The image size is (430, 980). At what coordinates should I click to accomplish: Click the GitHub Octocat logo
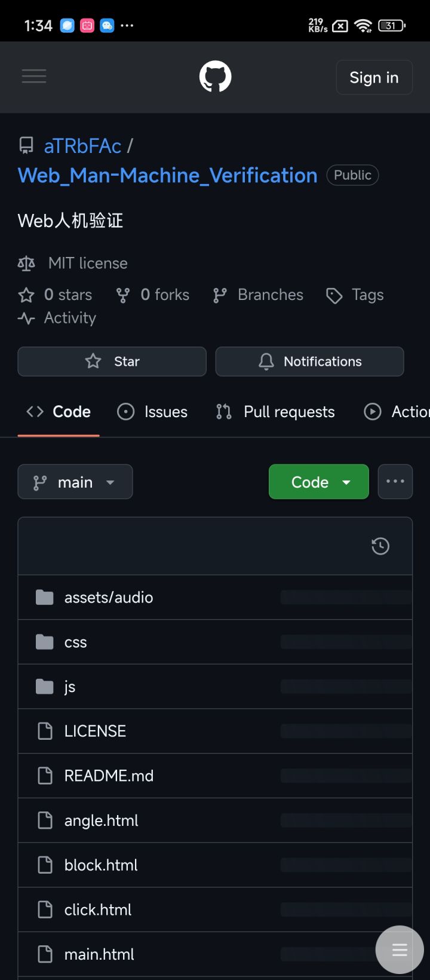215,77
